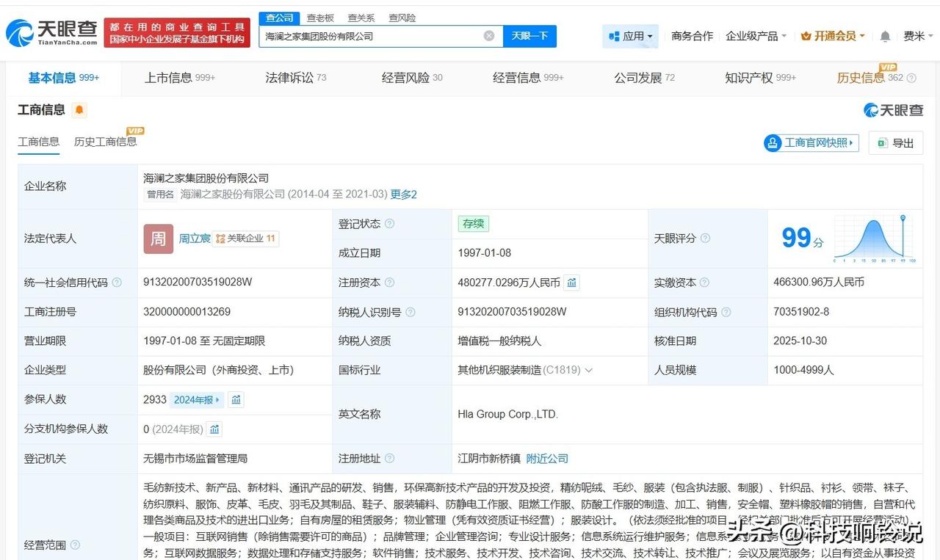Open the notification bell in the header
The image size is (940, 560).
click(x=886, y=36)
